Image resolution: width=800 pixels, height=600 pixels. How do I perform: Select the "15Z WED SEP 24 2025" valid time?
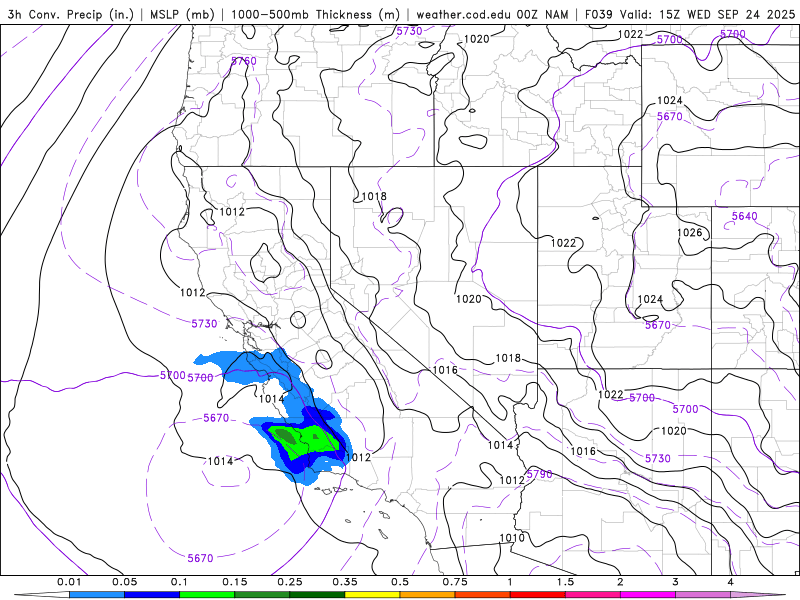point(727,14)
